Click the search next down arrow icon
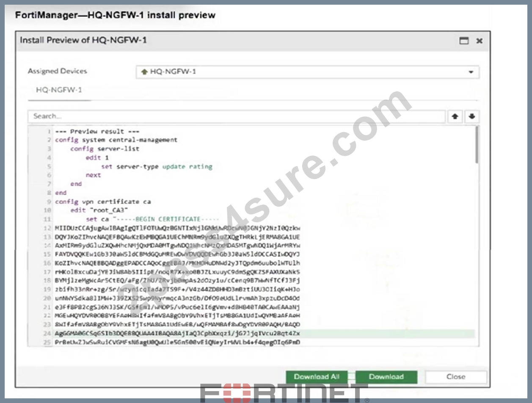This screenshot has height=403, width=532. (x=471, y=116)
